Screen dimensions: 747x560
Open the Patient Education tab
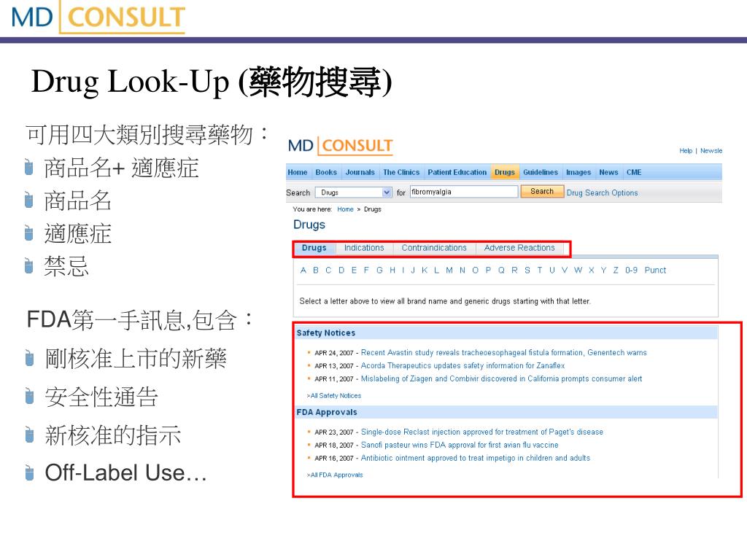[457, 172]
